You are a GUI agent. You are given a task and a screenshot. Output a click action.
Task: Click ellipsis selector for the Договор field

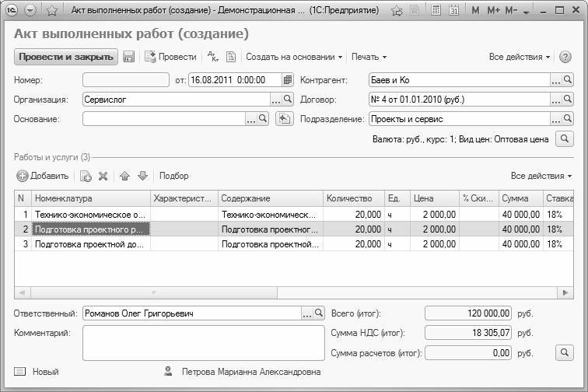pos(555,100)
